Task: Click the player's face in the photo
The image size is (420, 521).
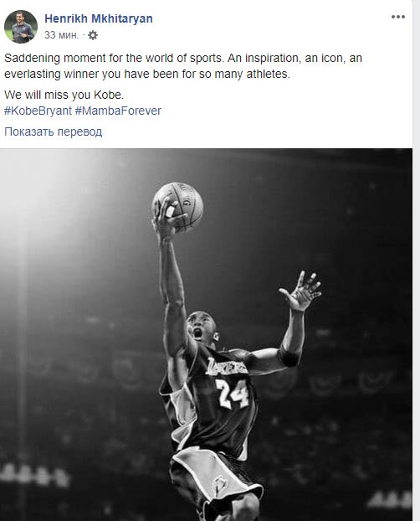Action: click(x=201, y=328)
